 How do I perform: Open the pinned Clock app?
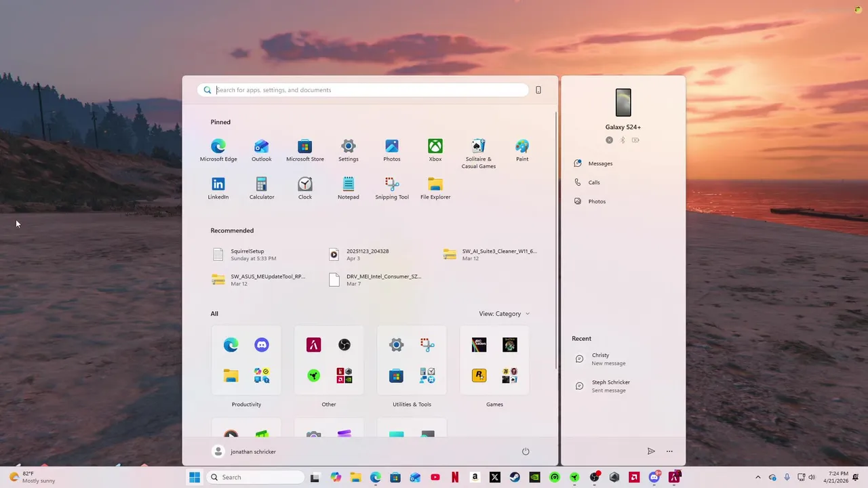point(305,188)
